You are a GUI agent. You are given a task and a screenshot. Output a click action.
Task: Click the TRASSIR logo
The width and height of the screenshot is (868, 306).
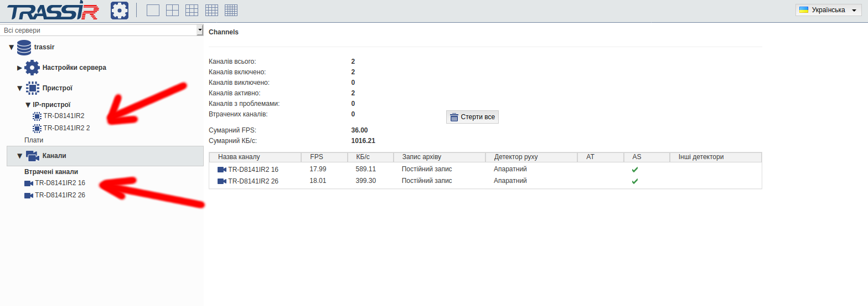pos(53,11)
